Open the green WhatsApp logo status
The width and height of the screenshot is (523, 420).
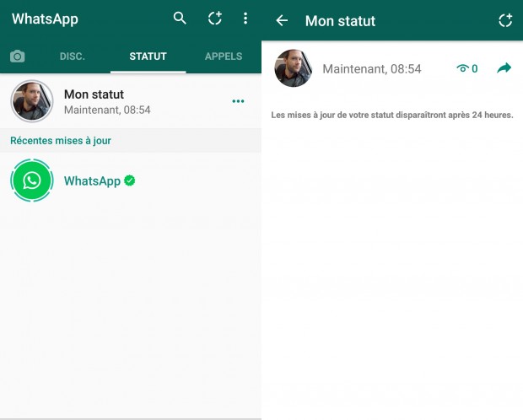click(32, 180)
